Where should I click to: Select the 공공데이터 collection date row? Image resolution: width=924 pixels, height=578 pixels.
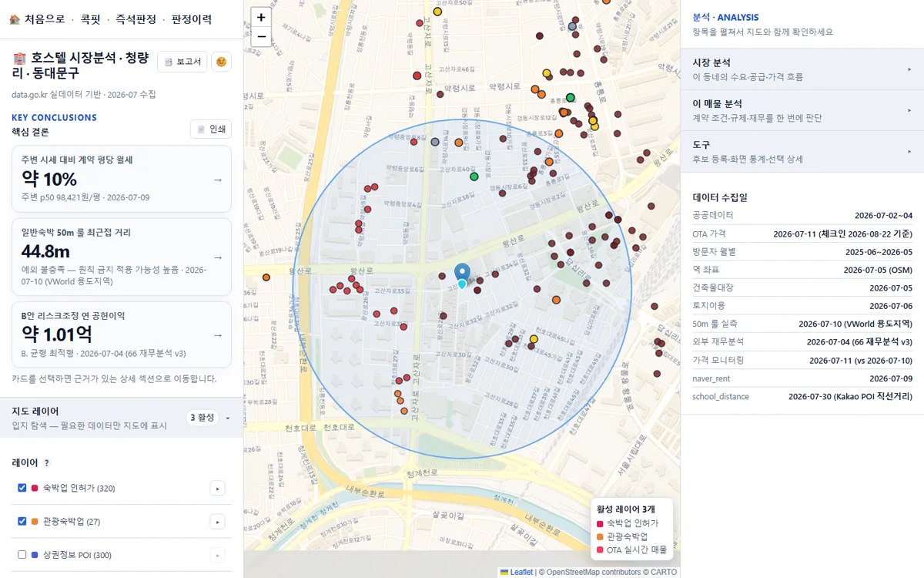coord(802,215)
